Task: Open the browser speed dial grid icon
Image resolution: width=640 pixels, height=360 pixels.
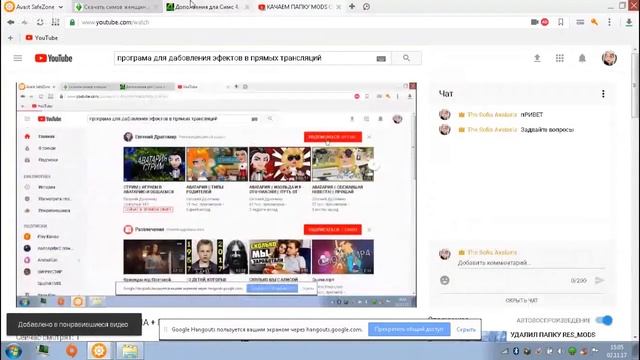Action: [55, 22]
